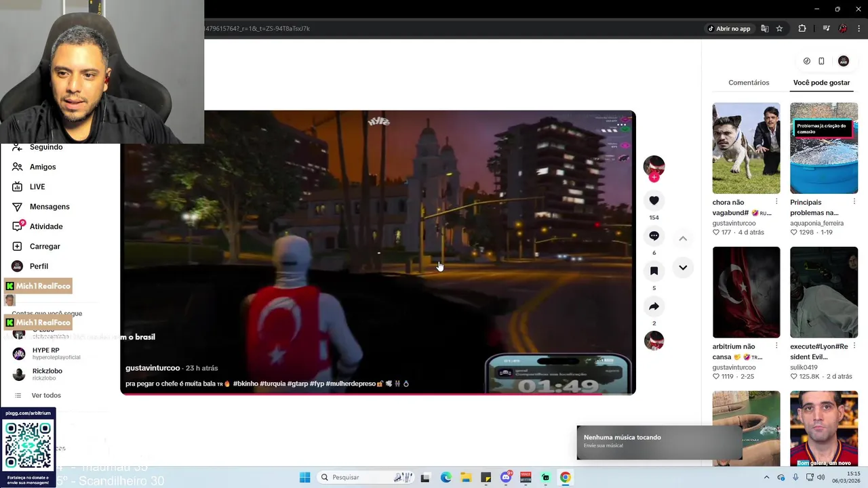Open gustavinturcoo profile from video caption

153,368
